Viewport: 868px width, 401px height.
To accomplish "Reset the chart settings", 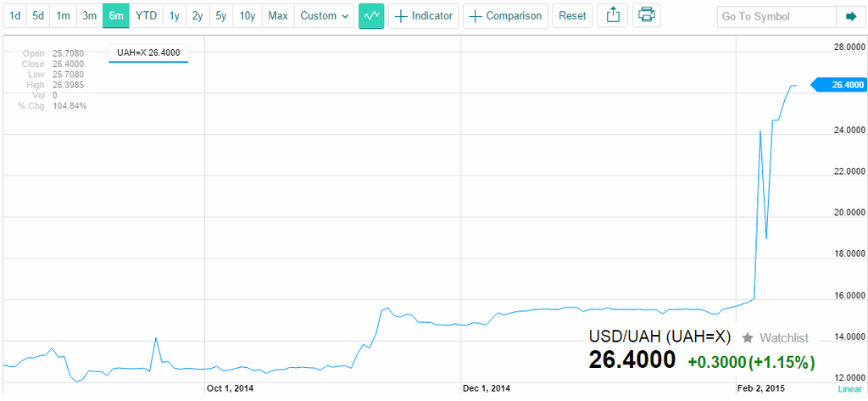I will point(572,16).
